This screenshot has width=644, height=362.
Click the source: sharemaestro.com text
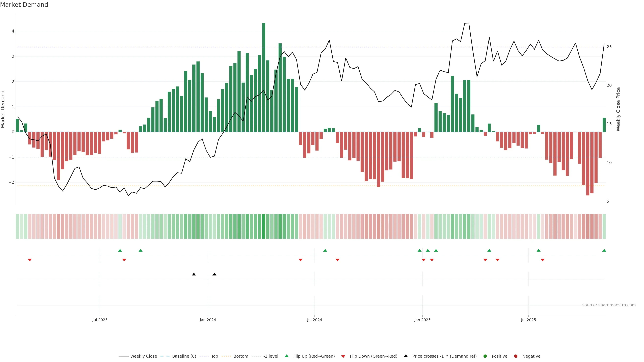[x=609, y=305]
